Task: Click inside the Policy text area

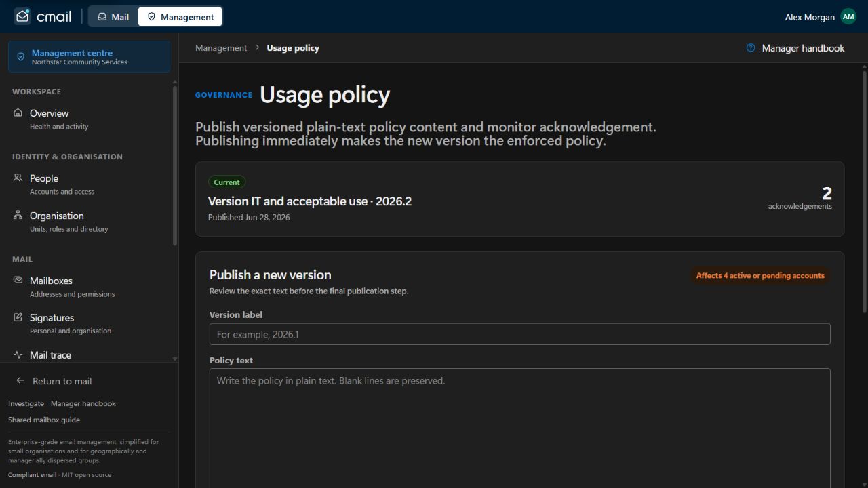Action: [520, 428]
